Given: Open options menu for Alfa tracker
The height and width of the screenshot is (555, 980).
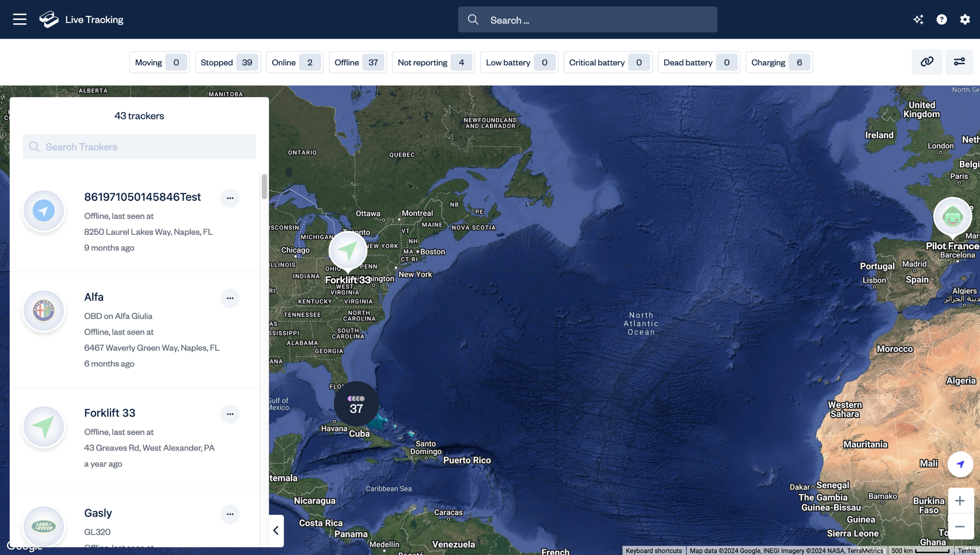Looking at the screenshot, I should [x=230, y=298].
